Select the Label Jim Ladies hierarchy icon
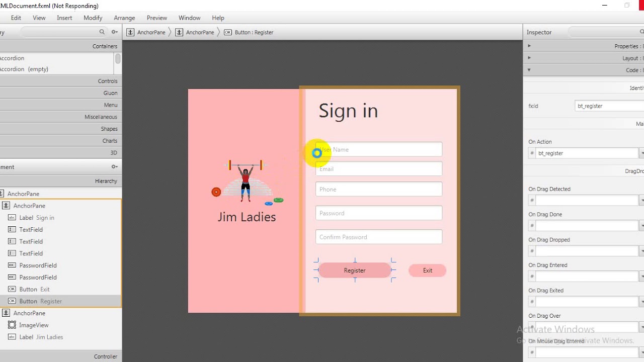Screen dimensions: 644x362 click(x=12, y=337)
